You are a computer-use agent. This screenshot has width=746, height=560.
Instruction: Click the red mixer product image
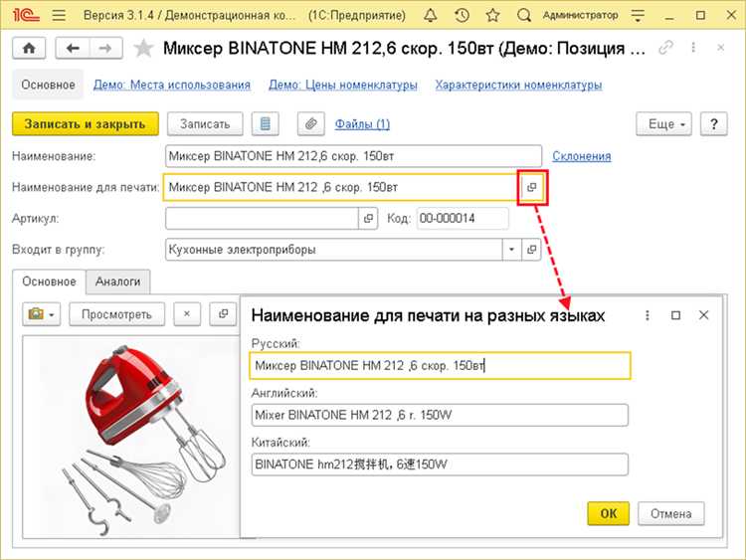click(x=142, y=438)
